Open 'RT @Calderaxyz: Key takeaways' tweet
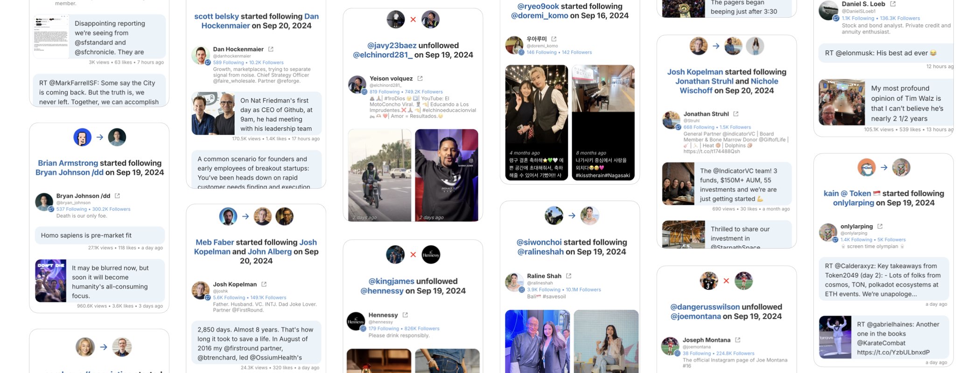 coord(884,279)
